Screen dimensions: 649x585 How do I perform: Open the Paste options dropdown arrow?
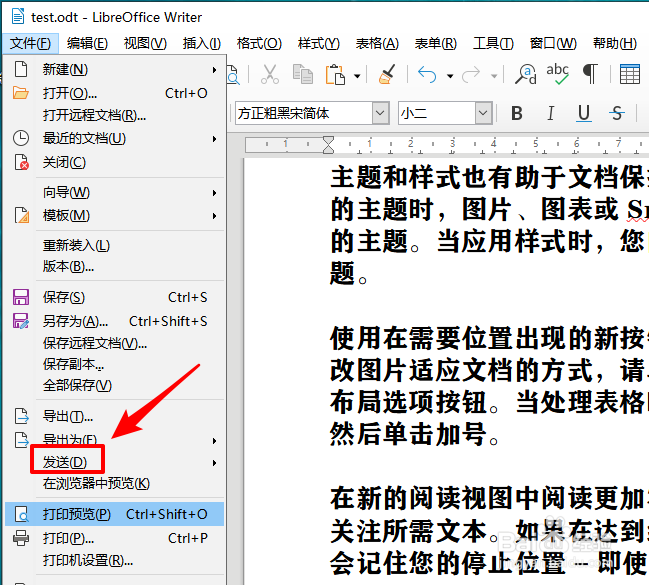point(357,76)
